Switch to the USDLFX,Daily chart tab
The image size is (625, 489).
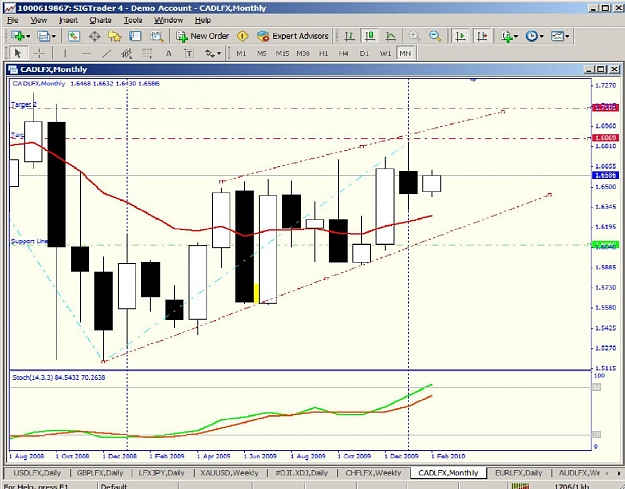coord(37,473)
